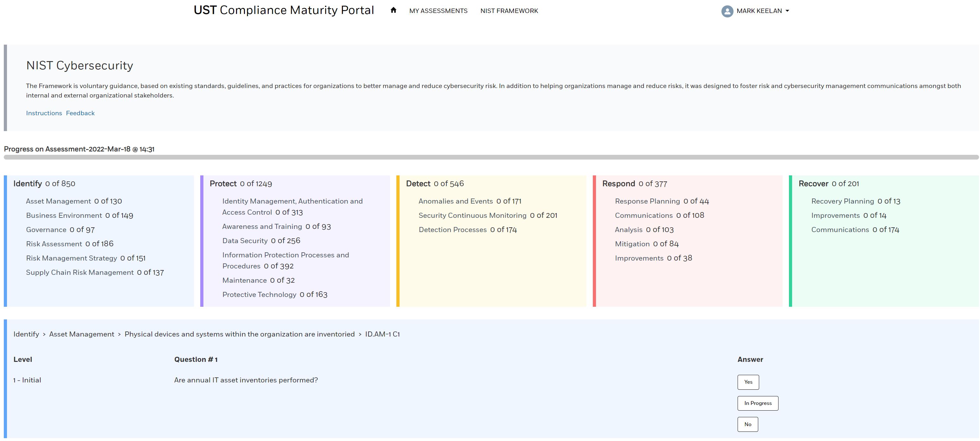Viewport: 980px width, 441px height.
Task: Click the Detect function heading
Action: pyautogui.click(x=418, y=184)
